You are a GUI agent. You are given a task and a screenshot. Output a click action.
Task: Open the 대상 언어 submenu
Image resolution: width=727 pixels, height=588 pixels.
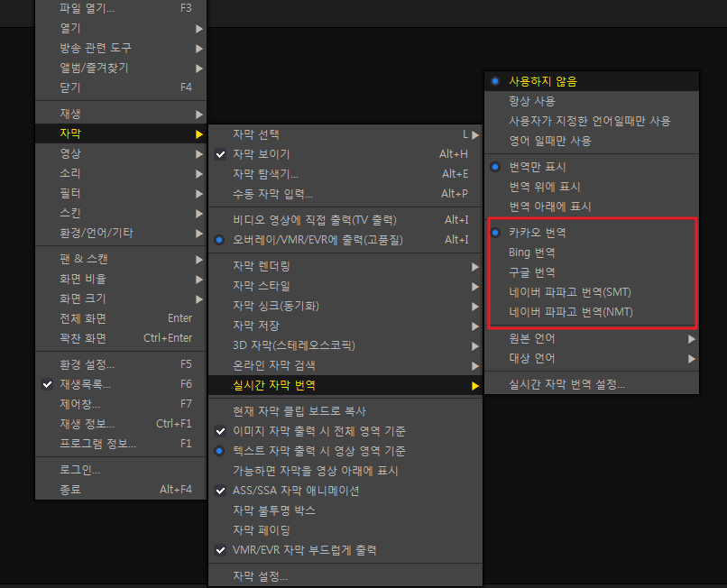[x=592, y=358]
